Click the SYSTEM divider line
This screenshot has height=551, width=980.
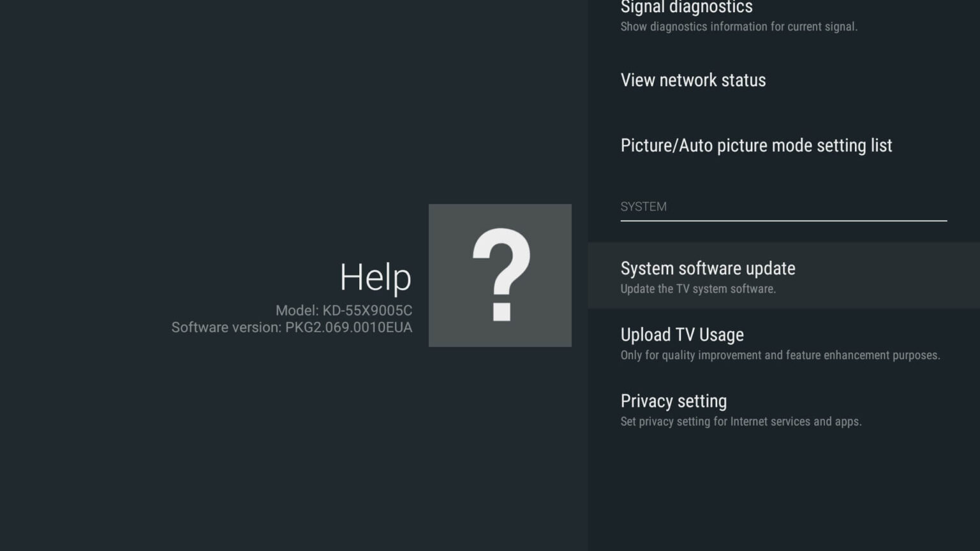(783, 221)
